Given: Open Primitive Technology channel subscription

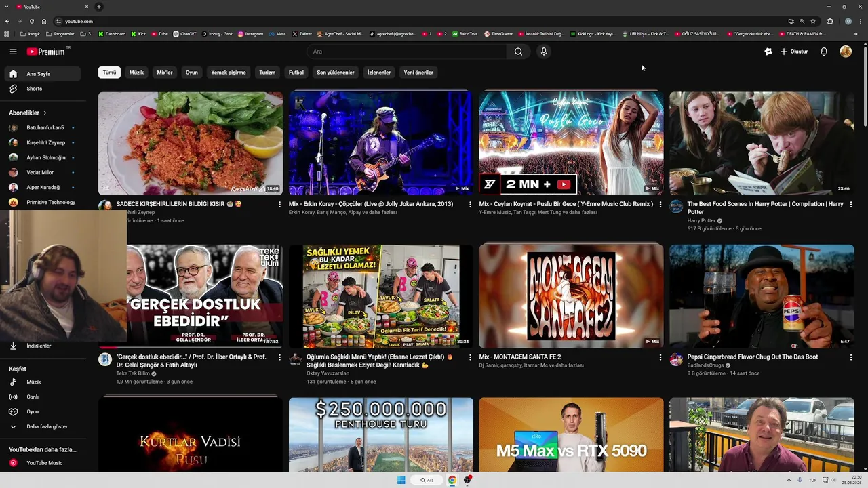Looking at the screenshot, I should 42,202.
